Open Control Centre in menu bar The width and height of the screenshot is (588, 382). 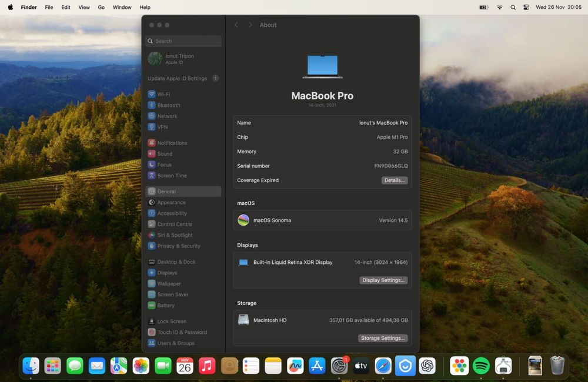pyautogui.click(x=526, y=7)
